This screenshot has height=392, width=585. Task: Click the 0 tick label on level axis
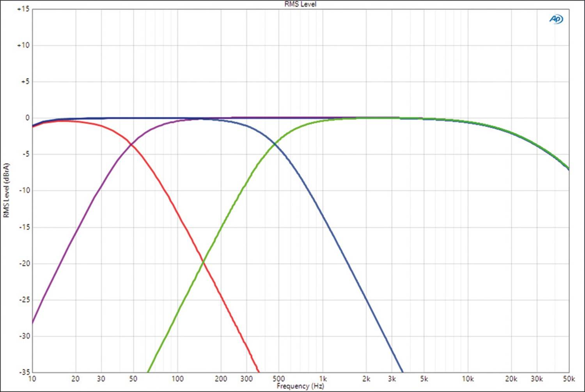27,118
